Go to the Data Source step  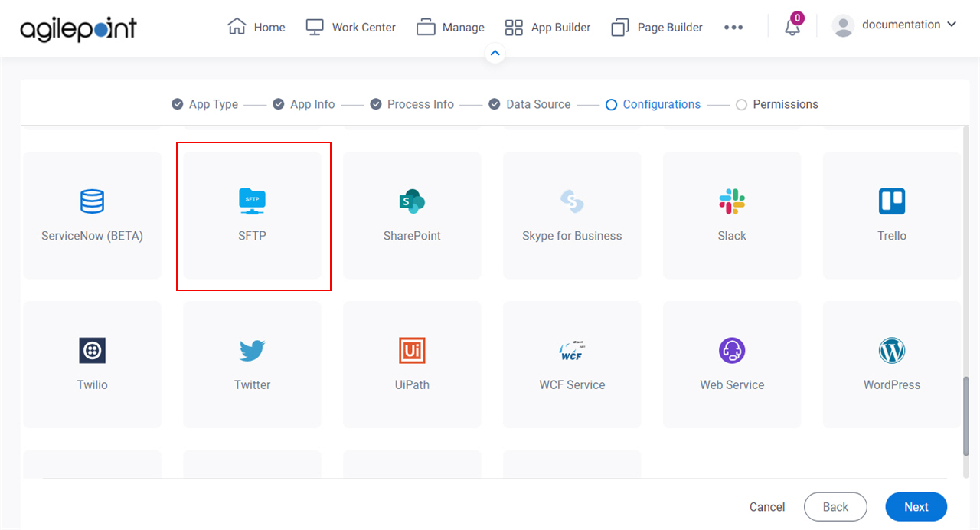530,104
